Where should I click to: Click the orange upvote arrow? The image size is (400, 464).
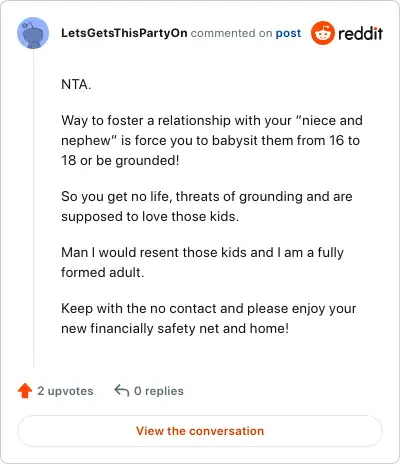pyautogui.click(x=25, y=391)
